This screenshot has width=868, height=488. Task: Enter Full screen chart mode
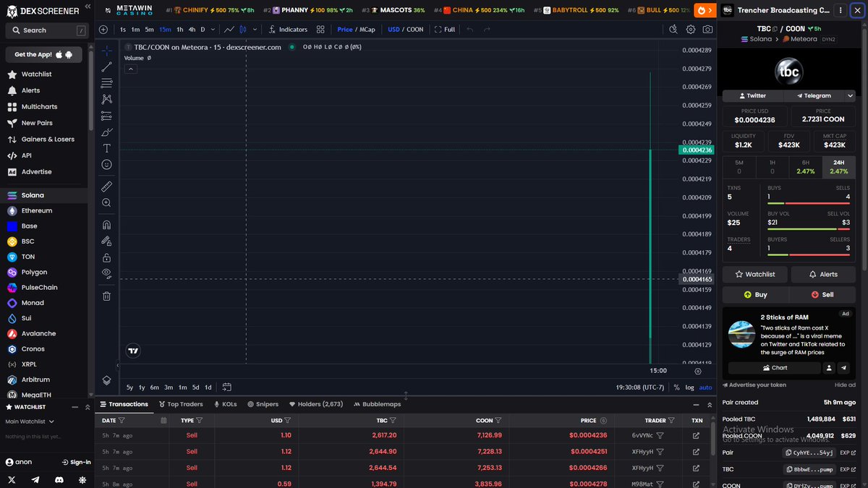(445, 30)
